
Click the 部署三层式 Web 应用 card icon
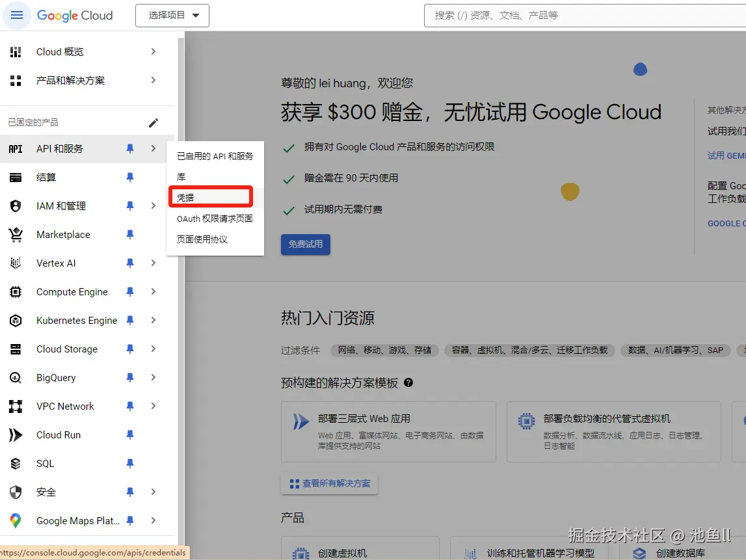(300, 421)
